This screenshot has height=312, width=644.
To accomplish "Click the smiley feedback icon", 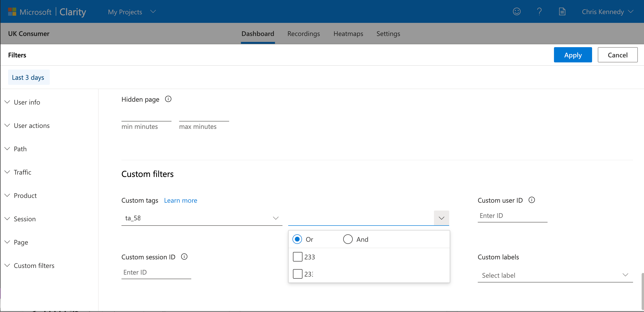I will (517, 11).
